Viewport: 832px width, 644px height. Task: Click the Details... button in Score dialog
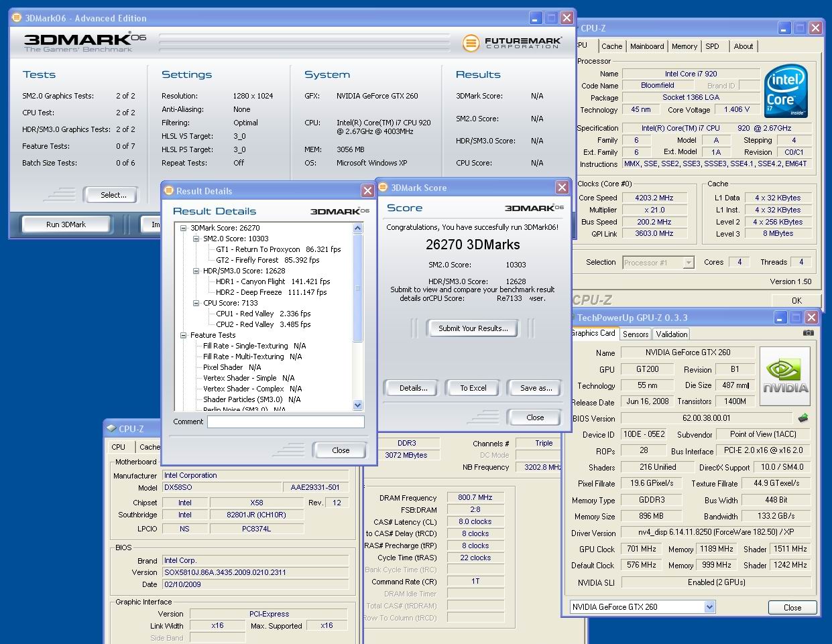(410, 388)
